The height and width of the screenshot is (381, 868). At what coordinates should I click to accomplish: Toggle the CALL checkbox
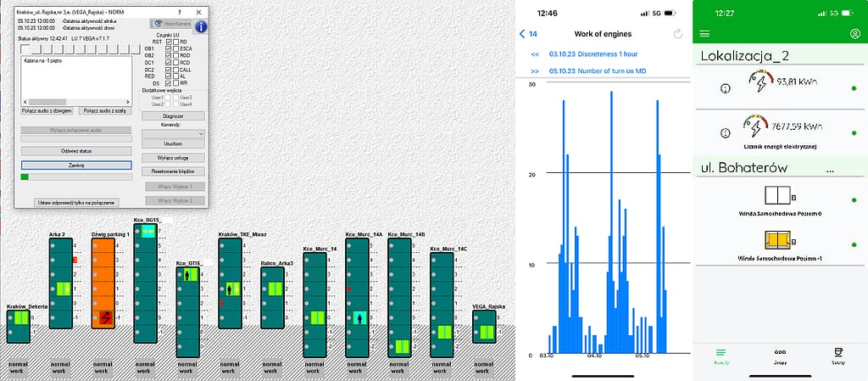coord(176,69)
